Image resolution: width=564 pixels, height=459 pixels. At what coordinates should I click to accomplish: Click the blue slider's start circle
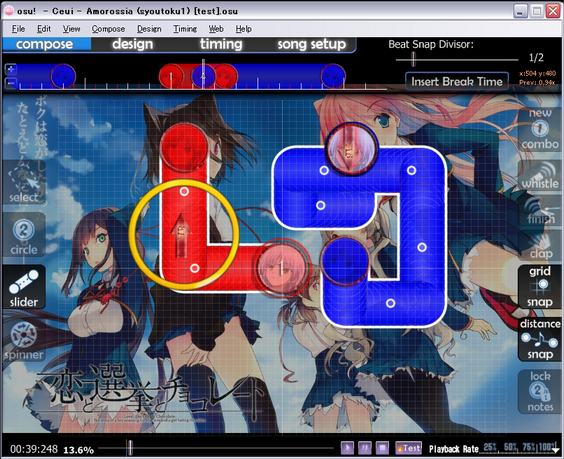click(351, 150)
